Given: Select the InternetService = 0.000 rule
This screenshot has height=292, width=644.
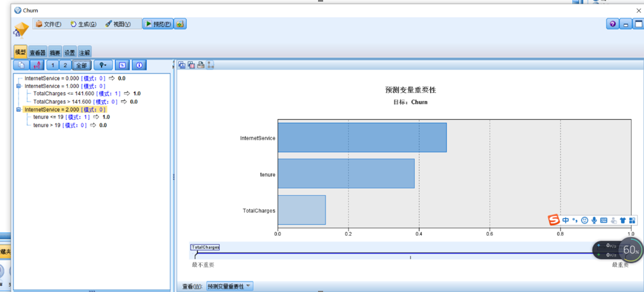Looking at the screenshot, I should [75, 78].
